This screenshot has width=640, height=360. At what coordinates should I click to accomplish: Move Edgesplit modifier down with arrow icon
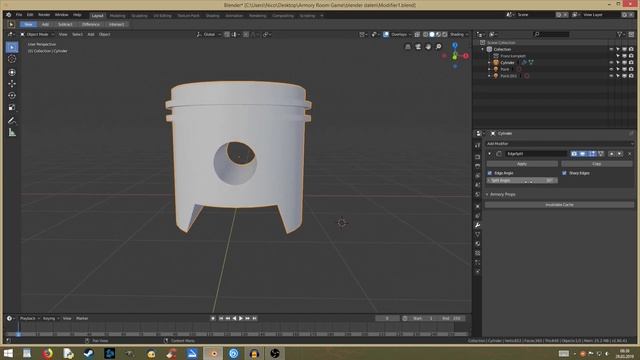click(620, 154)
